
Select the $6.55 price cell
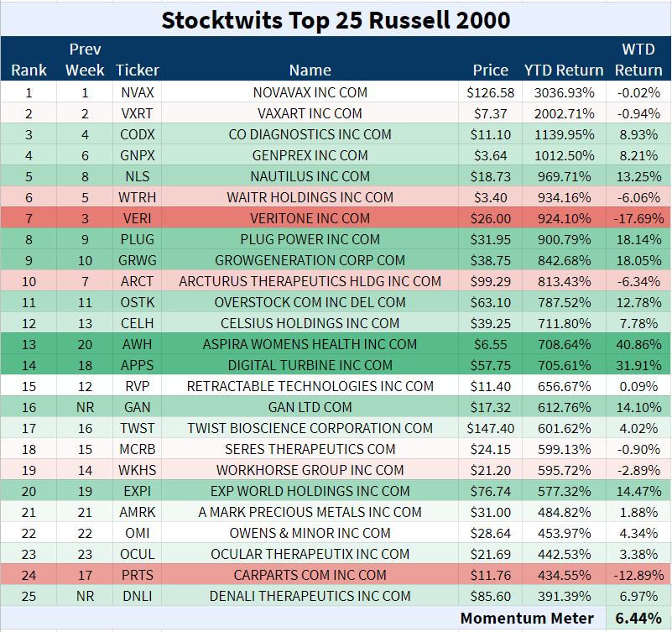point(490,344)
